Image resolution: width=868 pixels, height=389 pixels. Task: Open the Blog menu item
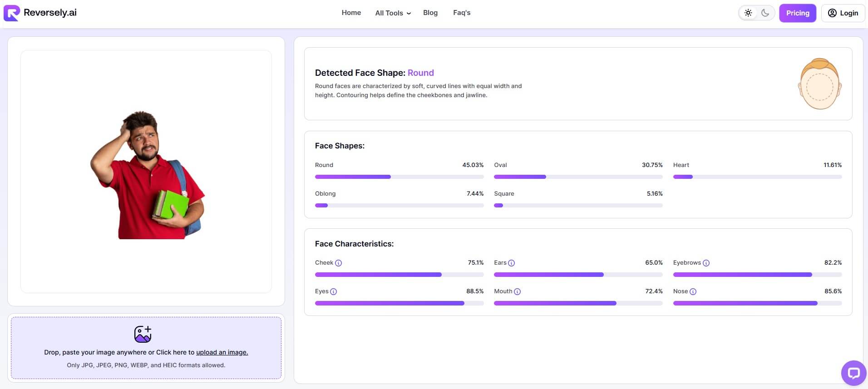tap(430, 13)
